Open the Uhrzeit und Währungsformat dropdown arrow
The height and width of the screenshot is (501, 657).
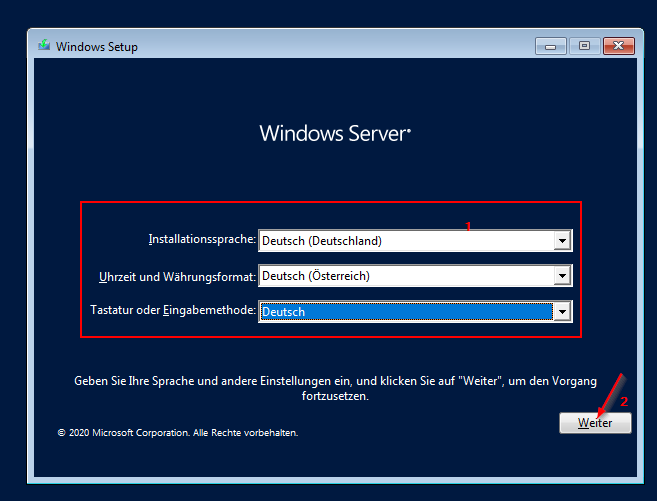pos(562,276)
